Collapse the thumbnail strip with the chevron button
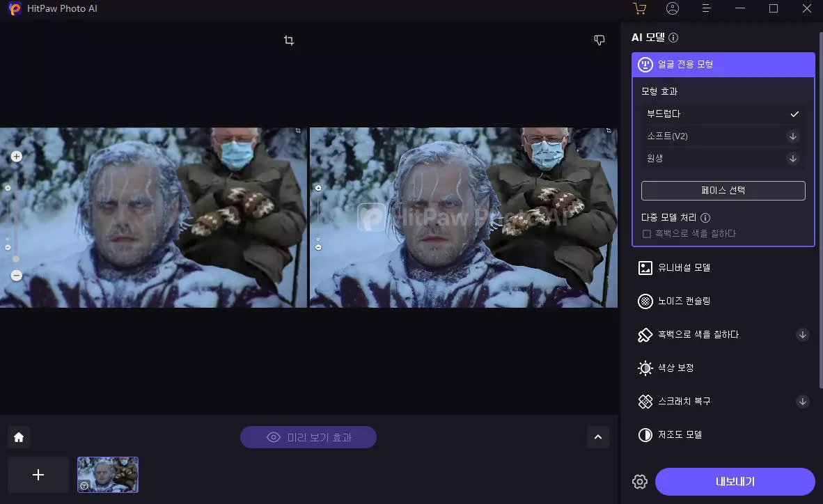The width and height of the screenshot is (823, 504). point(597,437)
